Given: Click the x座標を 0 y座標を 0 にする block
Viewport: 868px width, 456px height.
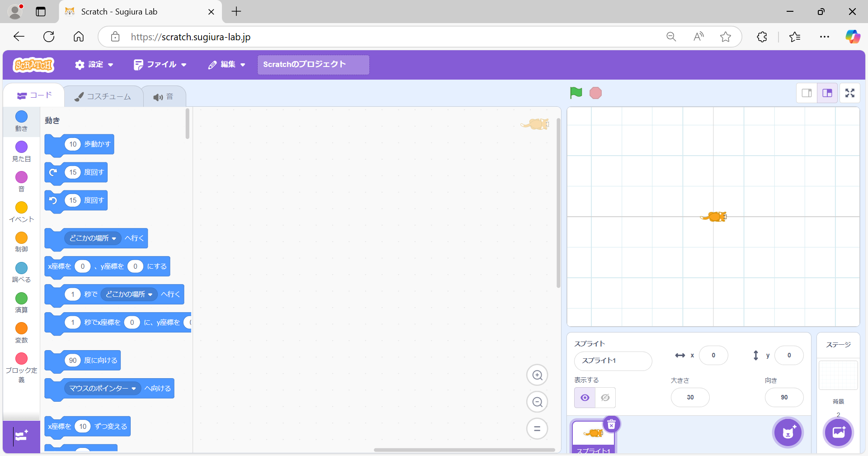Looking at the screenshot, I should (107, 266).
